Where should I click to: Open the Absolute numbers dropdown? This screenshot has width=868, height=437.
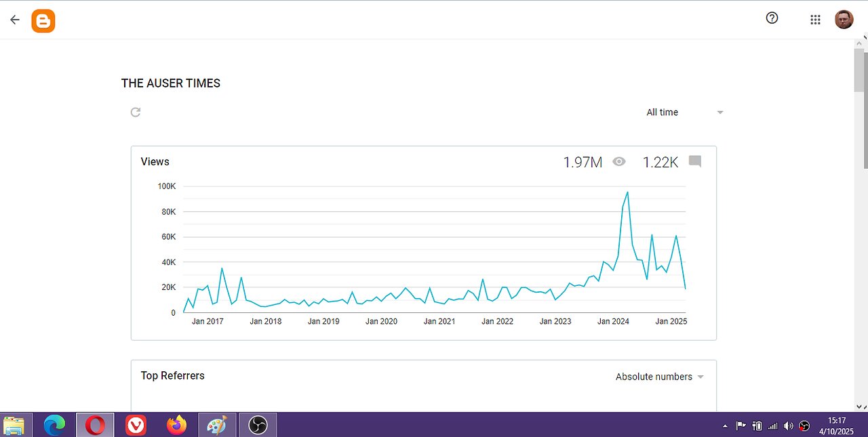[659, 377]
